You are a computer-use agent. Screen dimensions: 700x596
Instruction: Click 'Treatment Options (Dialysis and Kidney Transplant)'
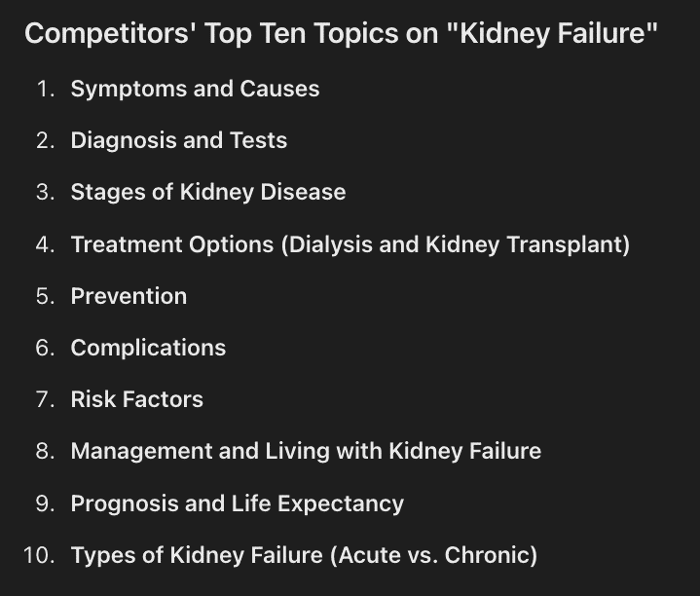pos(350,244)
